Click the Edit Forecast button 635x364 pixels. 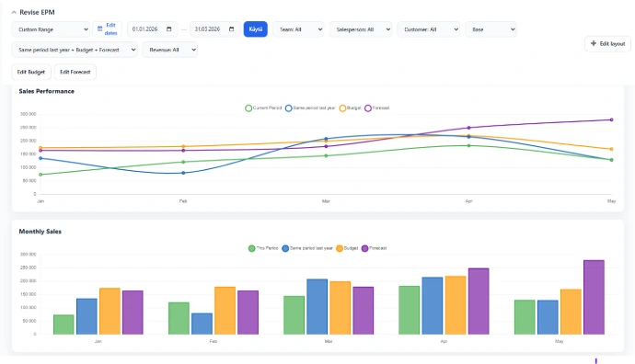(75, 72)
